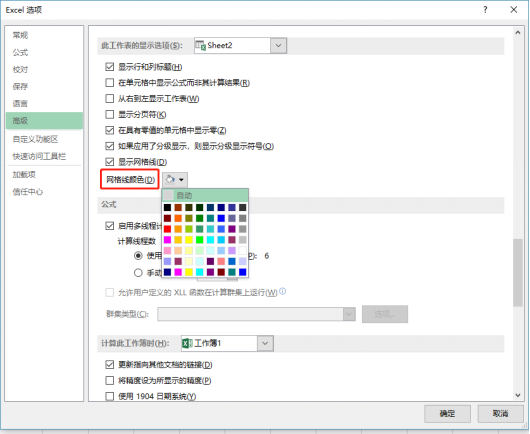Toggle the outline symbols checkbox (O)

(110, 146)
